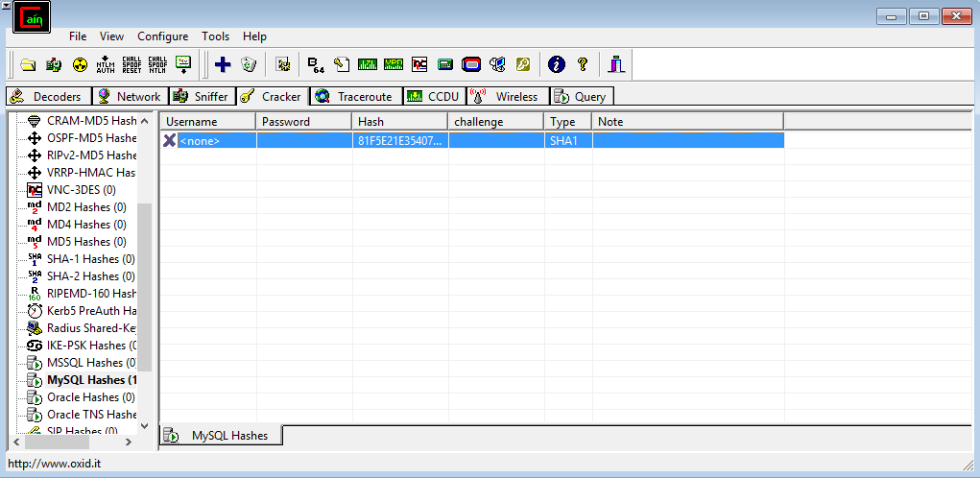Switch to the Query tab
This screenshot has width=980, height=478.
[582, 96]
